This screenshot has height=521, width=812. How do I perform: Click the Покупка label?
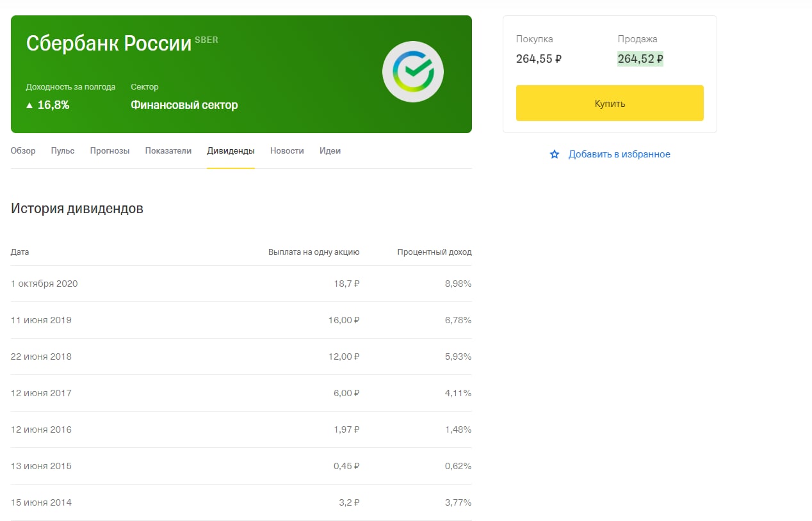(x=535, y=39)
